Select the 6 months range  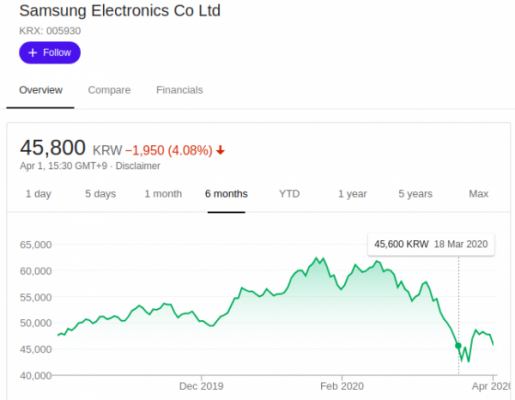pyautogui.click(x=226, y=194)
